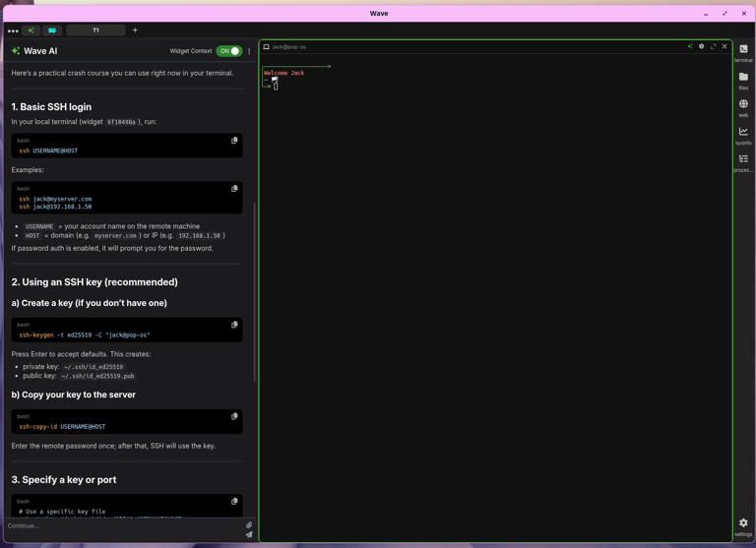Click the green Wave AI sparkle in terminal header
The image size is (756, 548).
click(690, 46)
